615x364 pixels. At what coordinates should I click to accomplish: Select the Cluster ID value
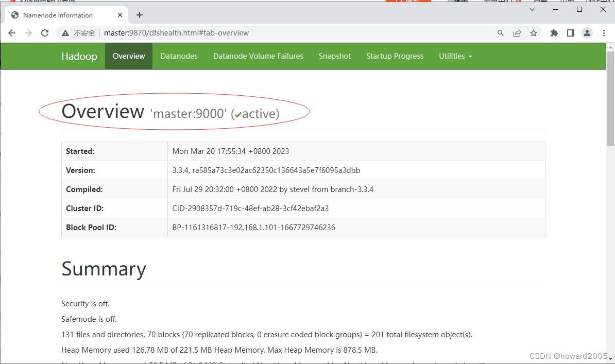coord(250,209)
